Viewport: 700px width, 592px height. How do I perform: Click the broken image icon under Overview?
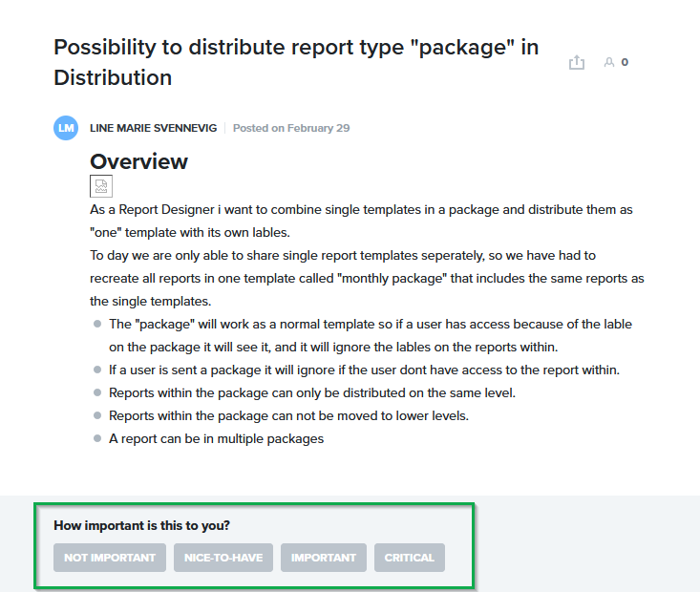point(101,185)
